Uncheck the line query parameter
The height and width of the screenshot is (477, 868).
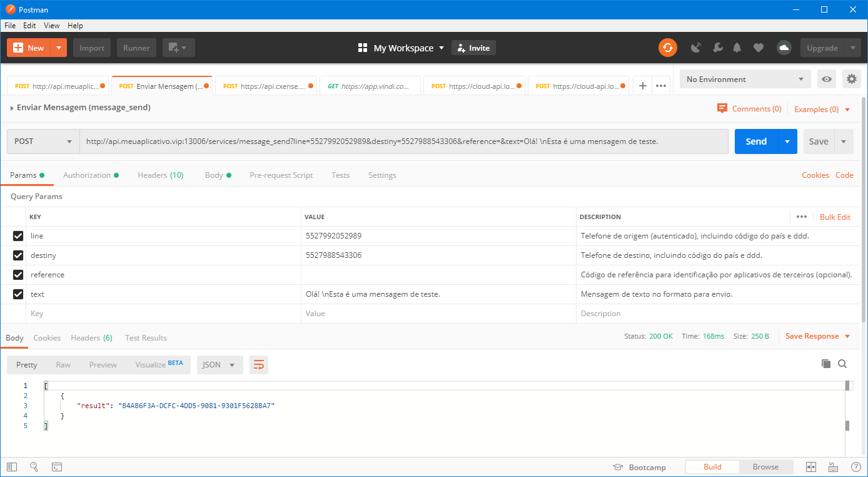[x=18, y=236]
